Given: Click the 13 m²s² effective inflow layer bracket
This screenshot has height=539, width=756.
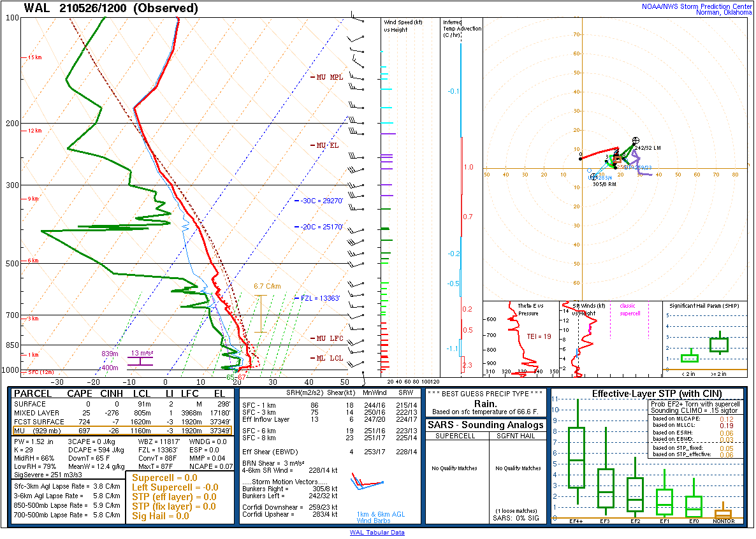Looking at the screenshot, I should (142, 361).
